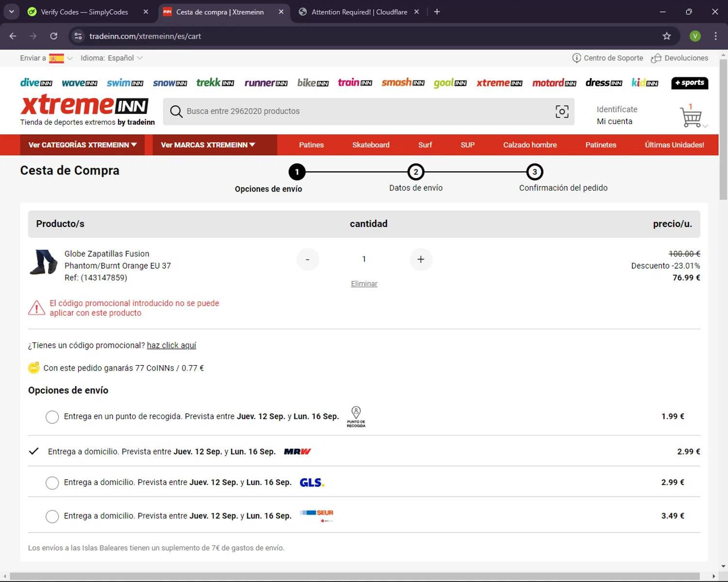
Task: Open the Patines menu item
Action: [x=311, y=145]
